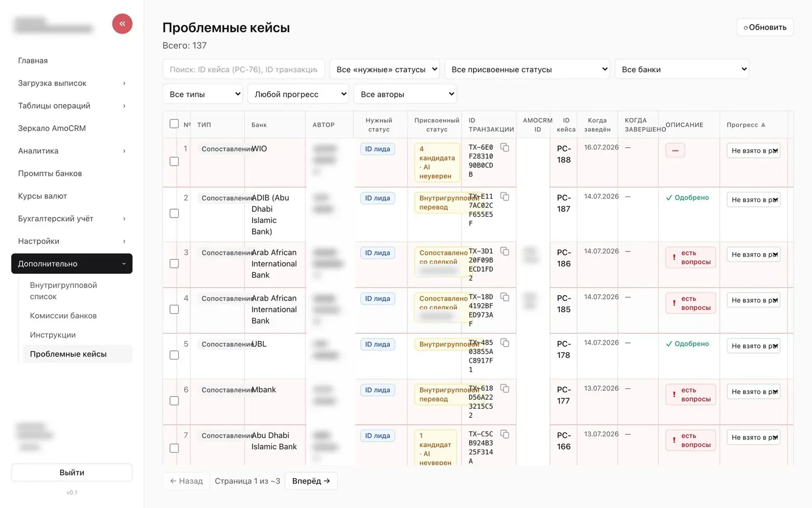Image resolution: width=812 pixels, height=508 pixels.
Task: Expand the Аналитика sidebar section
Action: [72, 151]
